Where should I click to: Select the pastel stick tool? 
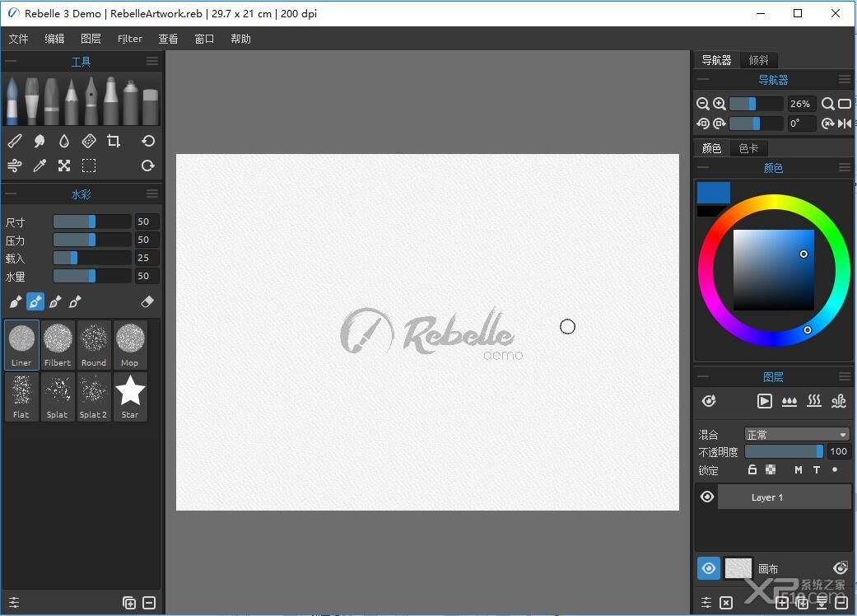(51, 101)
